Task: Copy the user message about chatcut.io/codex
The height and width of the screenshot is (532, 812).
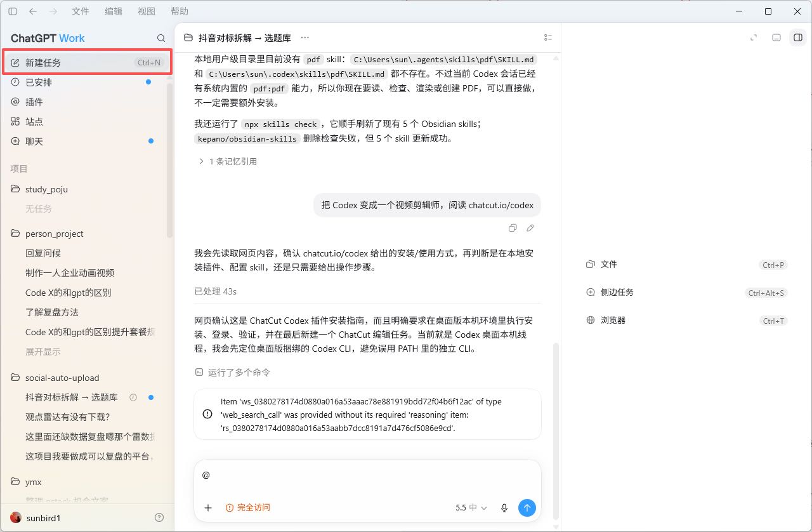Action: tap(513, 228)
